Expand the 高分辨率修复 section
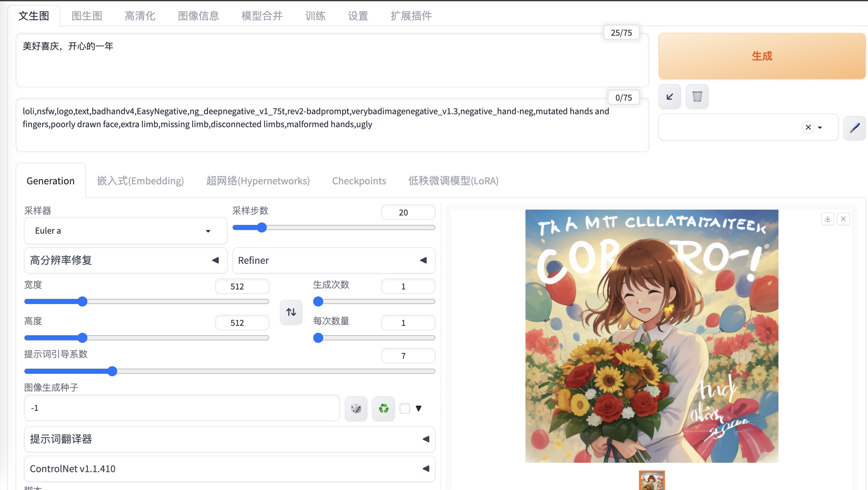Image resolution: width=868 pixels, height=490 pixels. pyautogui.click(x=126, y=260)
